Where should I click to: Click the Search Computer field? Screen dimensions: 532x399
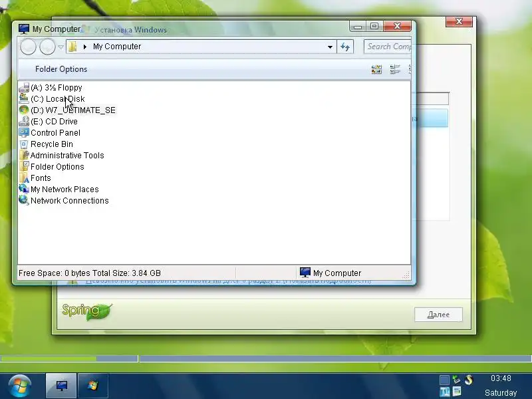pyautogui.click(x=388, y=47)
